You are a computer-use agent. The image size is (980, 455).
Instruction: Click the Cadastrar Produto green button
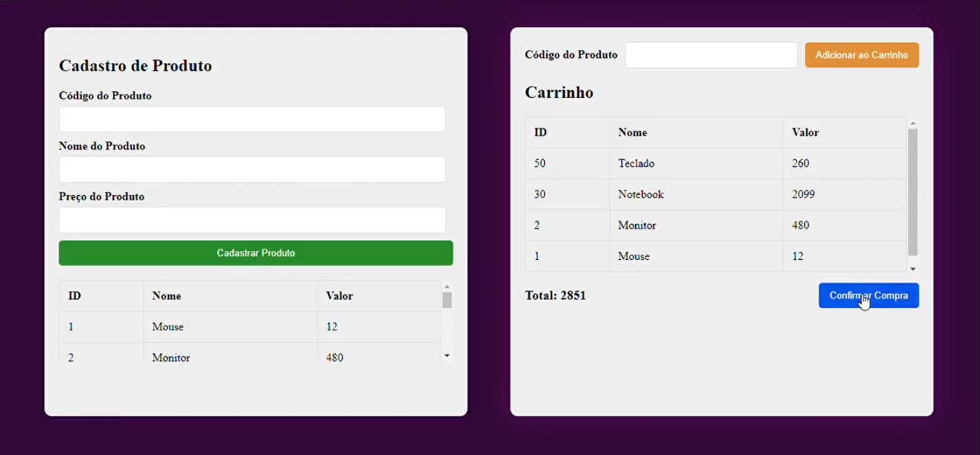pyautogui.click(x=255, y=253)
